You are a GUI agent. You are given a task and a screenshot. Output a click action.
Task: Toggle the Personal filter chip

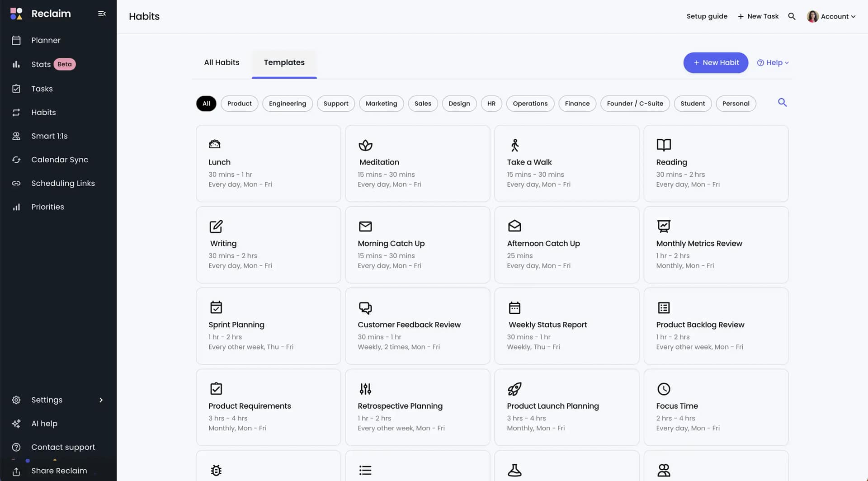point(736,104)
